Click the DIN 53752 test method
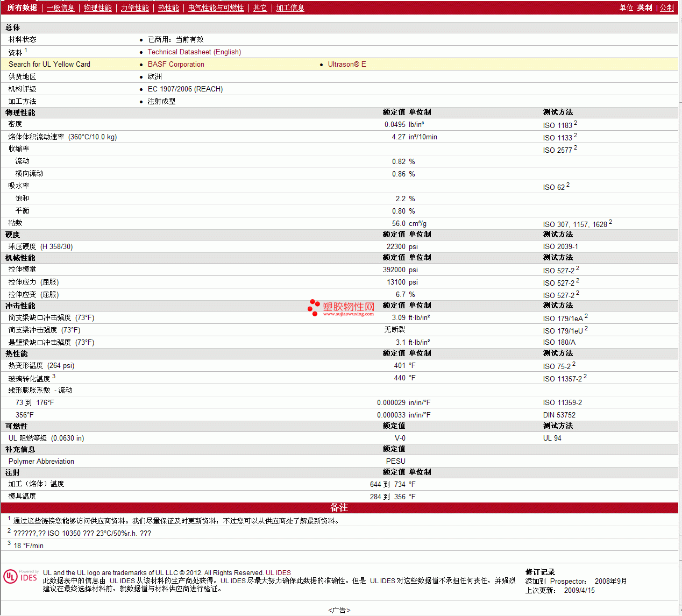This screenshot has width=682, height=616. [559, 415]
